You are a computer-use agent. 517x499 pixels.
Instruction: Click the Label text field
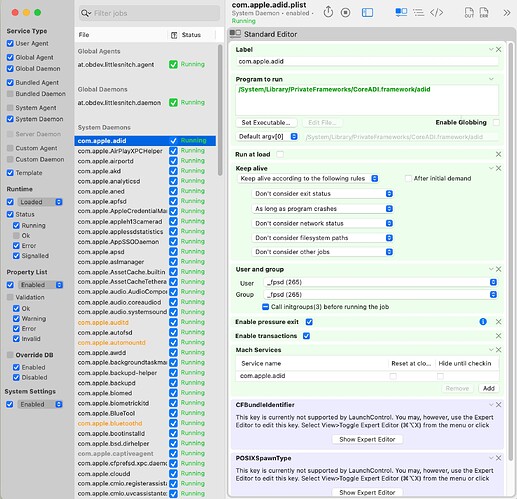tap(367, 61)
